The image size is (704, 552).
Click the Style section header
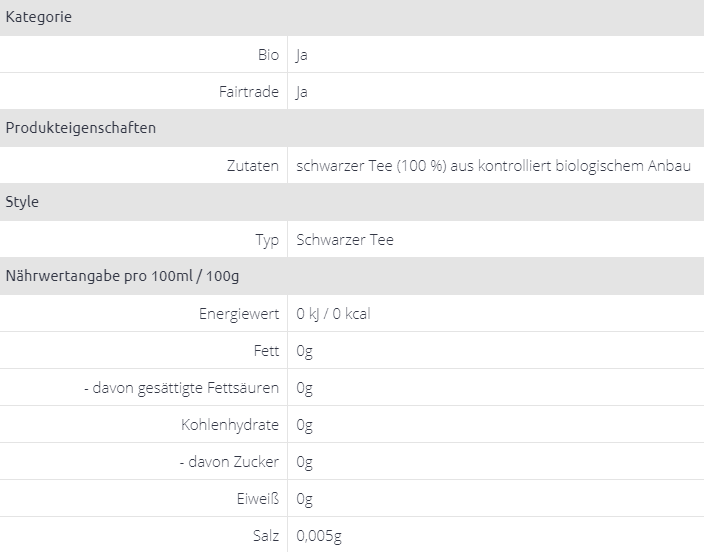click(x=23, y=202)
